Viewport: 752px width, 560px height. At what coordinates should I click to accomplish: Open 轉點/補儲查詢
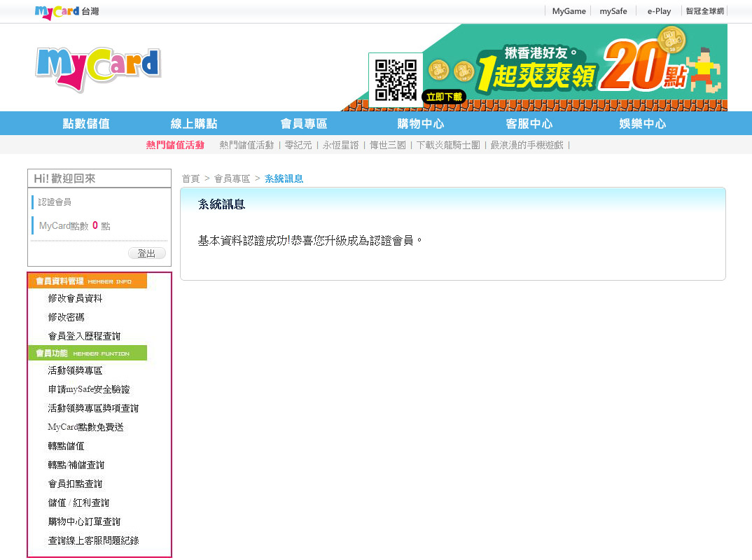pyautogui.click(x=76, y=465)
